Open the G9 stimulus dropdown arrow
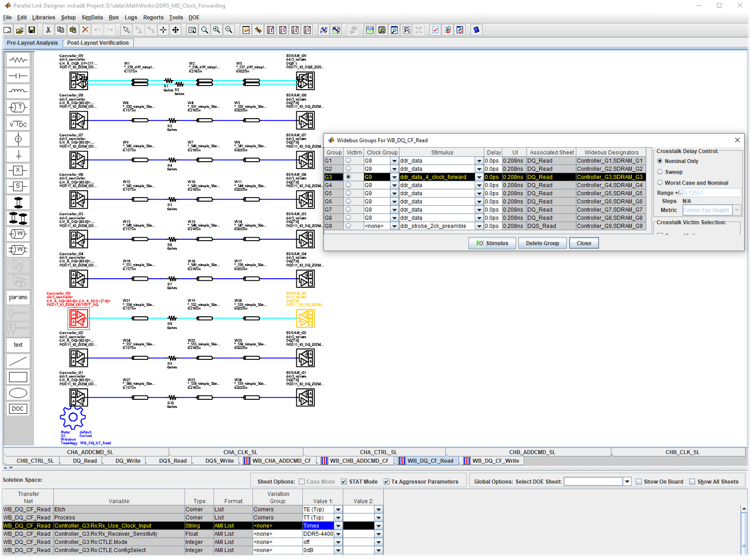Screen dimensions: 750x560 [479, 226]
